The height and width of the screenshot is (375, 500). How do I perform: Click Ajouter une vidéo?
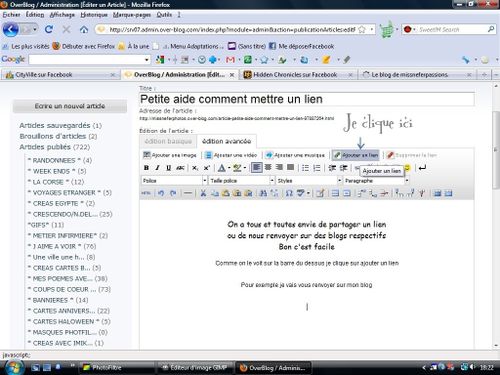pyautogui.click(x=231, y=155)
